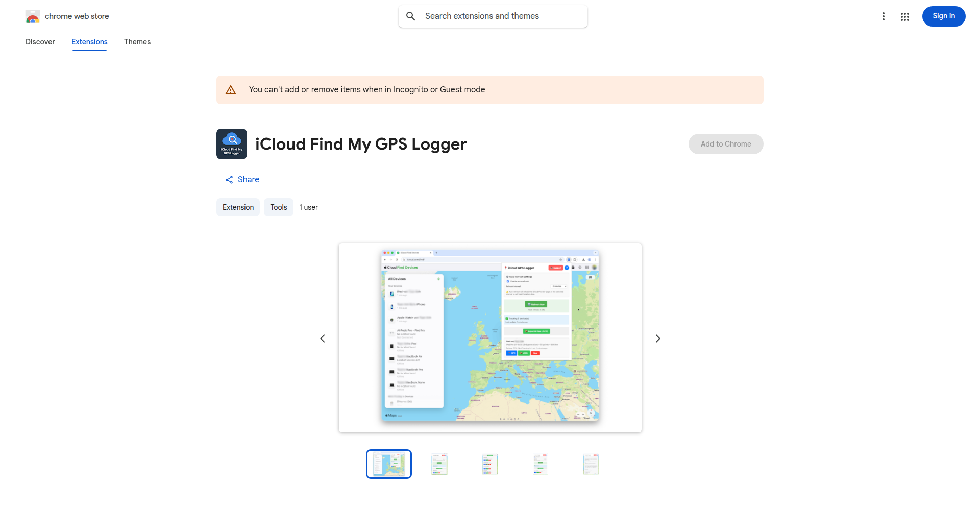Viewport: 980px width, 507px height.
Task: Click the extensions search input field
Action: tap(492, 16)
